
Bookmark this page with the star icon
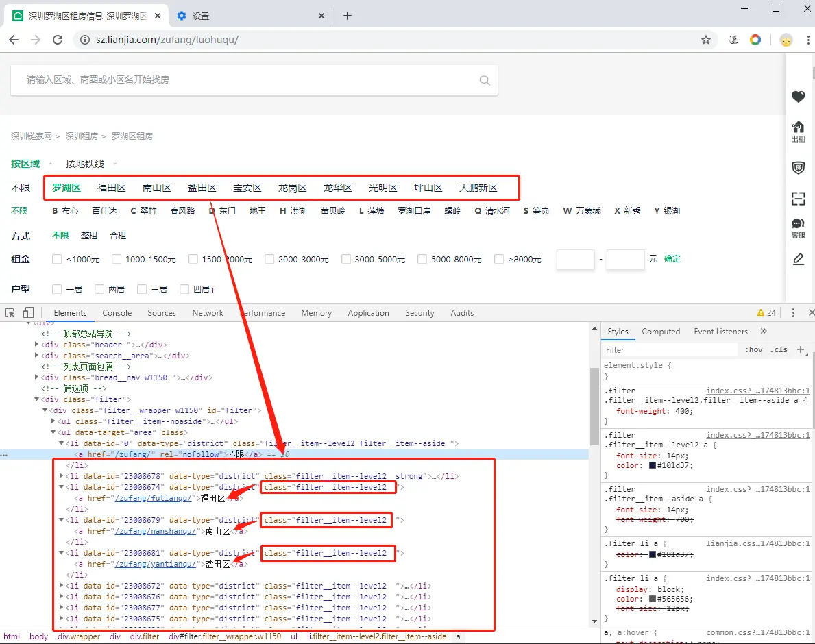pyautogui.click(x=706, y=40)
